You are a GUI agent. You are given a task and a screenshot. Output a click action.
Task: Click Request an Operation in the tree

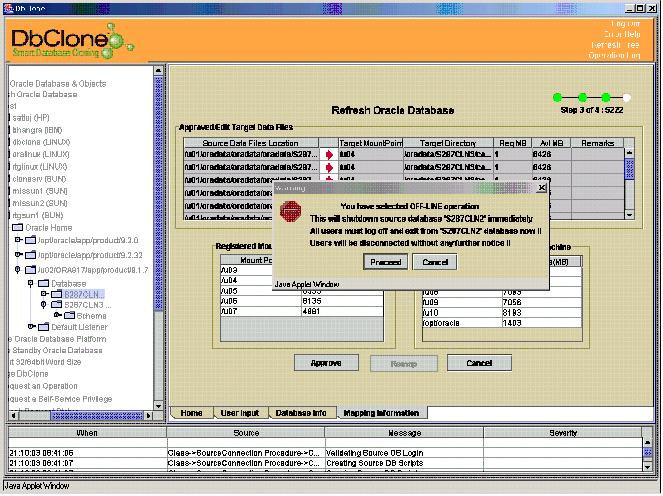tap(43, 386)
